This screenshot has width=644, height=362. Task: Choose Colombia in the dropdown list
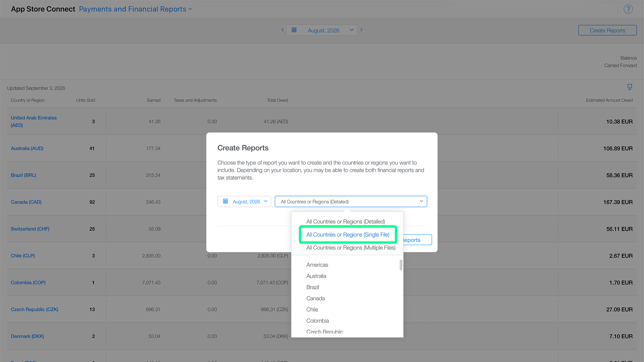(317, 321)
